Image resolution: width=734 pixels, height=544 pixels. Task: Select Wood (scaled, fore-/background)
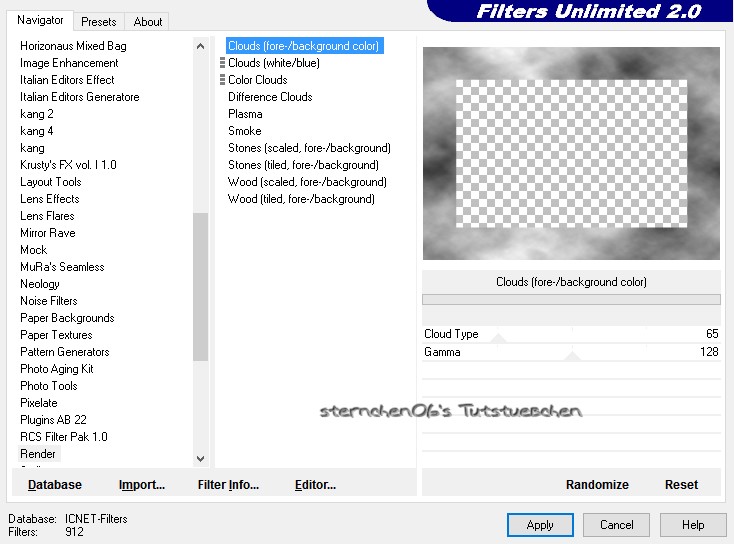pyautogui.click(x=307, y=182)
